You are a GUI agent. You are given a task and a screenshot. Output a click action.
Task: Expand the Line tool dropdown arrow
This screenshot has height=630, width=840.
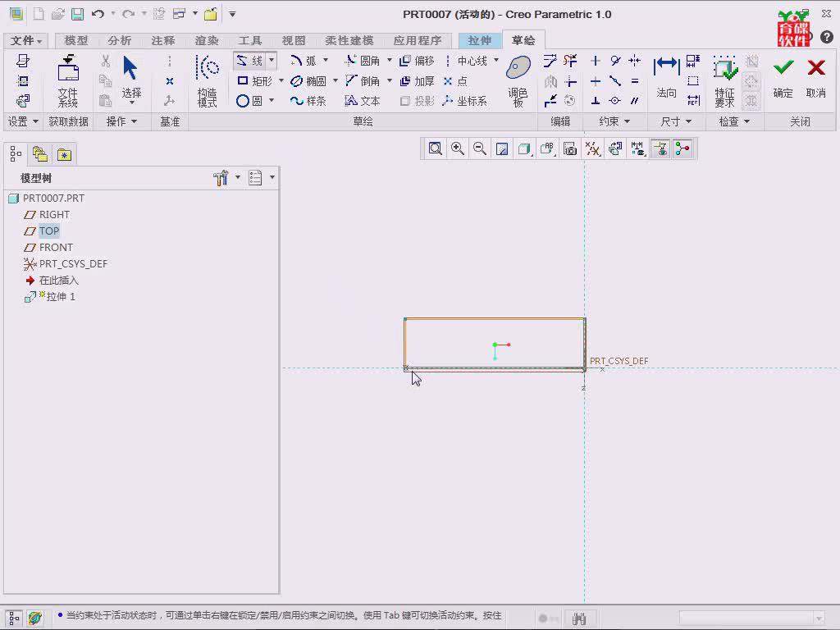point(272,61)
